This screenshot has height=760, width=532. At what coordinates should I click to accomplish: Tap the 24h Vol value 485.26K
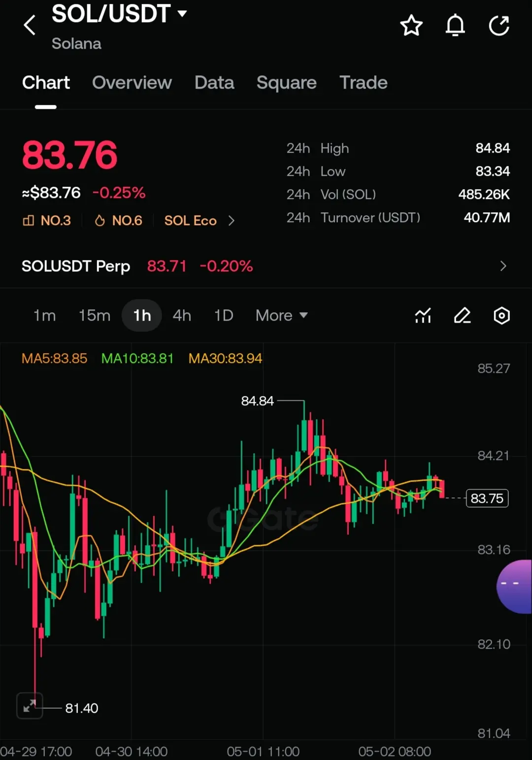[x=484, y=194]
